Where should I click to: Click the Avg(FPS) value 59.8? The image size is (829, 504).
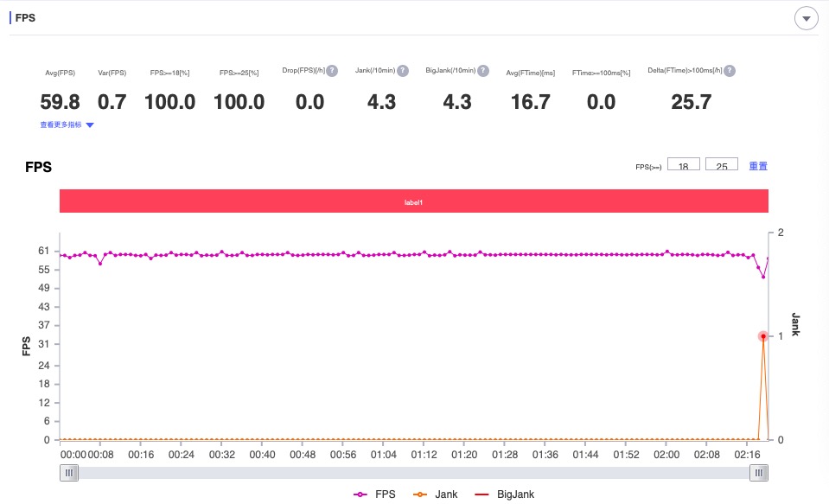[60, 102]
